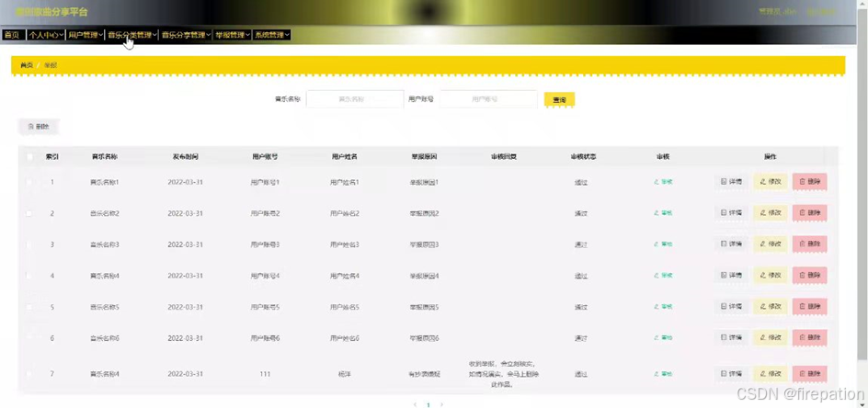Screen dimensions: 868x408
Task: Go to 首页 in the navigation bar
Action: point(12,35)
